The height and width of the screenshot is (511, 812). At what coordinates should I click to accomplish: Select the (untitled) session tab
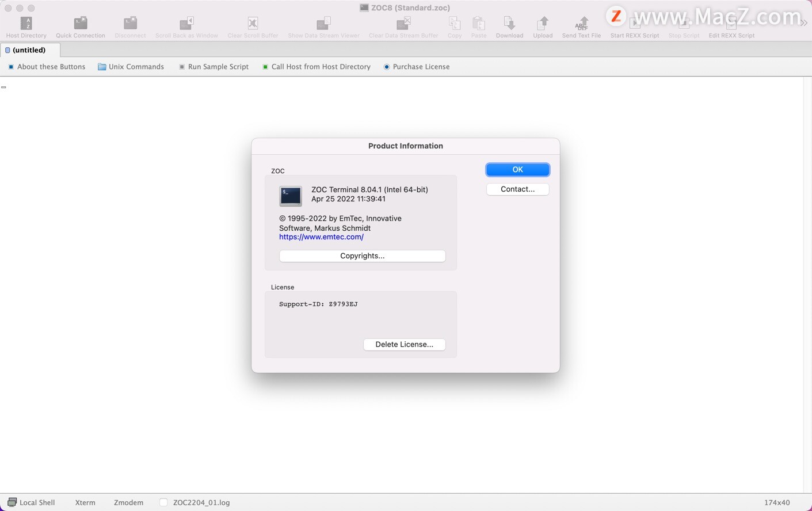[30, 50]
